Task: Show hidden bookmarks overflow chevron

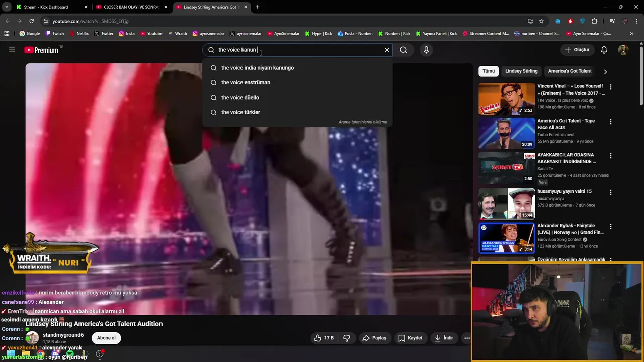Action: click(x=632, y=34)
